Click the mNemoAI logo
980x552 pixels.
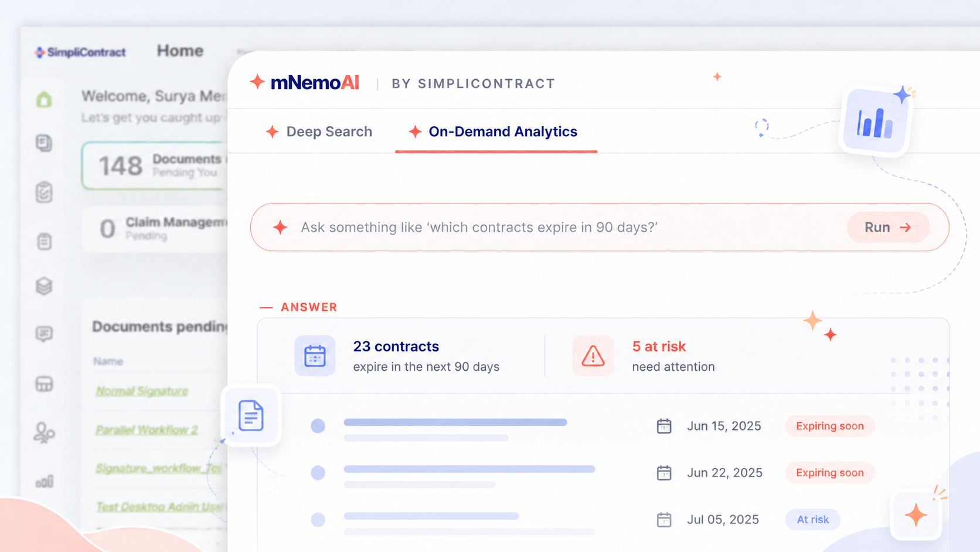coord(304,83)
